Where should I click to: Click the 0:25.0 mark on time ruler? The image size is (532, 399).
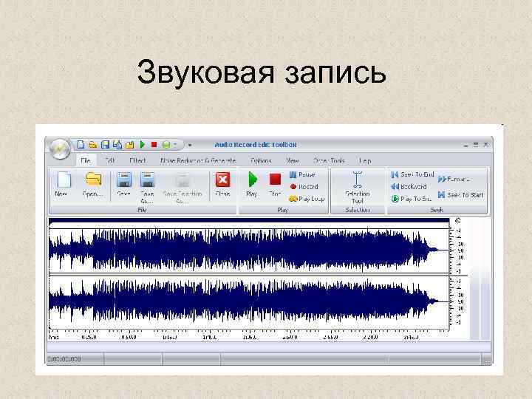tap(89, 337)
